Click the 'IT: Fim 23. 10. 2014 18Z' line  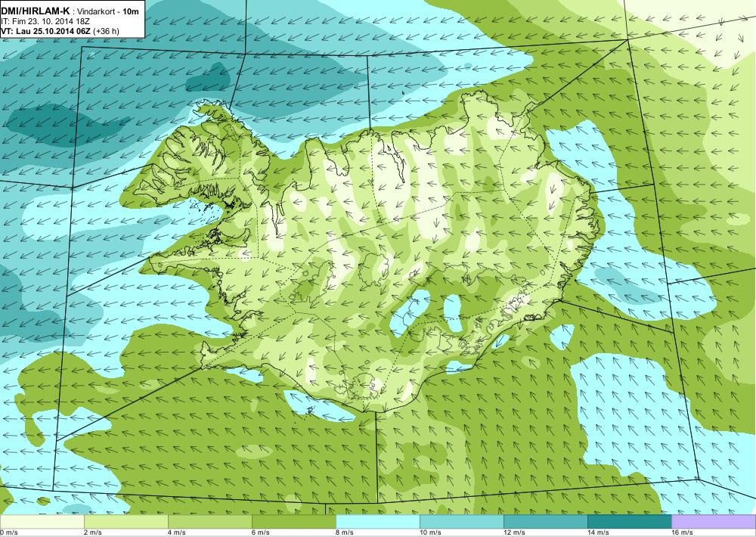point(45,21)
